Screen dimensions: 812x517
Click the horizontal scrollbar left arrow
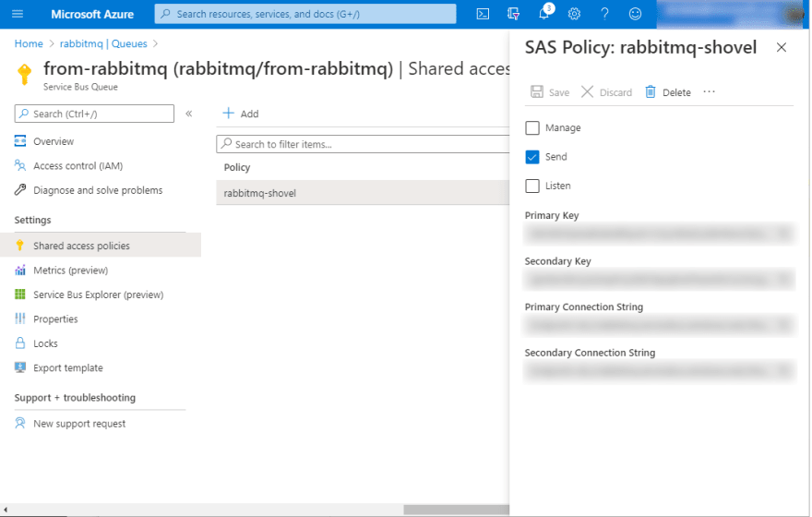pyautogui.click(x=6, y=511)
